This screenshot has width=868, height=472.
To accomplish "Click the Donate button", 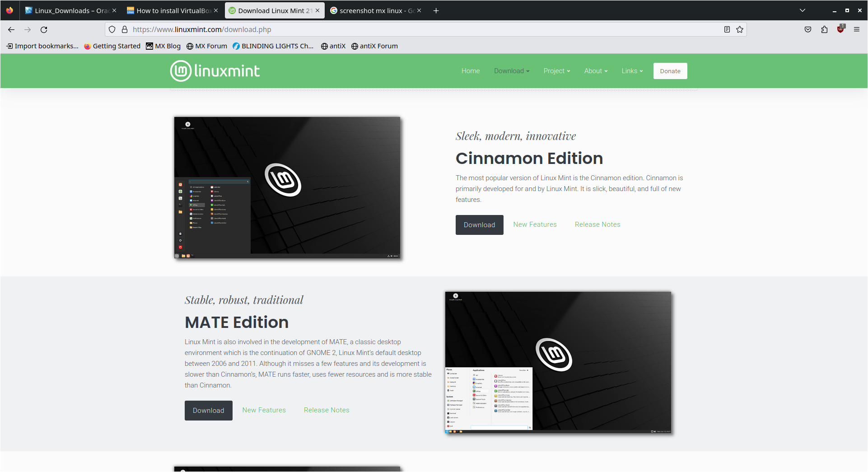I will click(x=670, y=71).
